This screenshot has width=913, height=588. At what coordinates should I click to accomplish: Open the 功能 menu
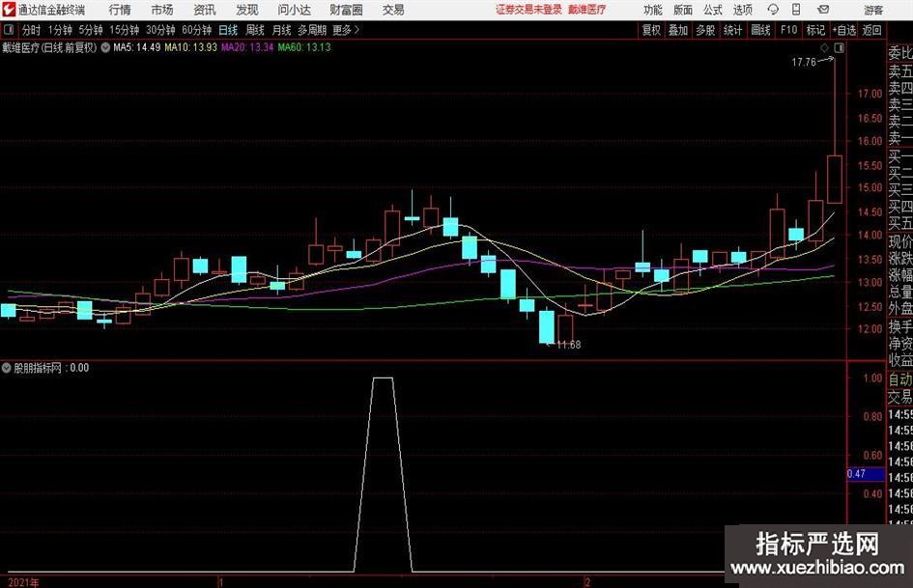(x=653, y=10)
